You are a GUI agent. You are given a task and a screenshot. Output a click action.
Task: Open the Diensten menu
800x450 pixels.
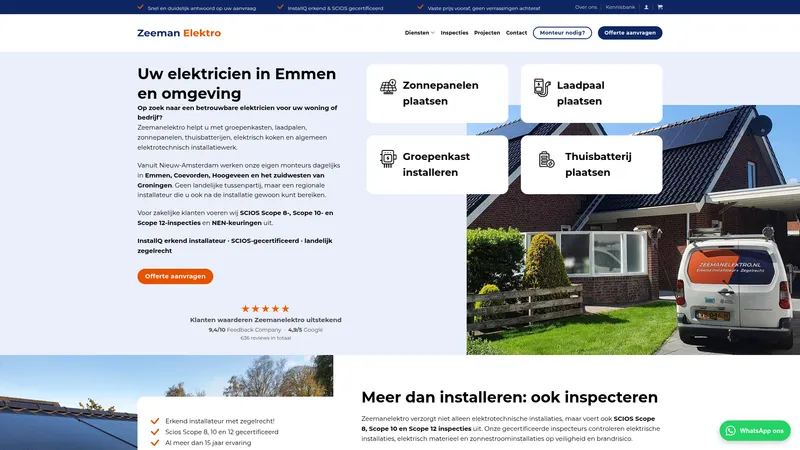[417, 33]
